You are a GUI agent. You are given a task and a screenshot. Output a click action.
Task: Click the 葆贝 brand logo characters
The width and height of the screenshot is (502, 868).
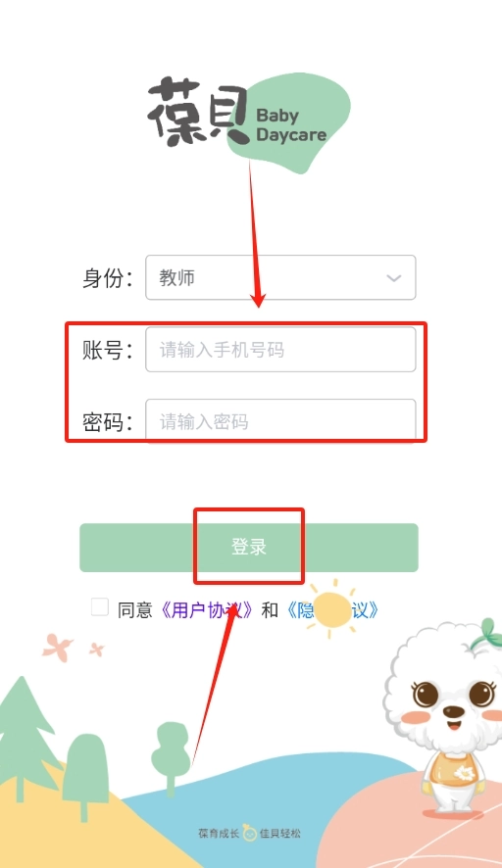198,112
